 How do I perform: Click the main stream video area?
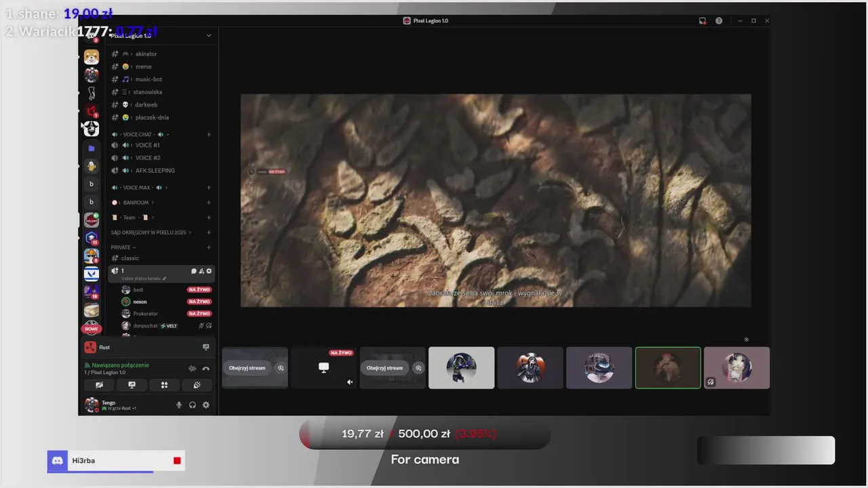(x=496, y=201)
